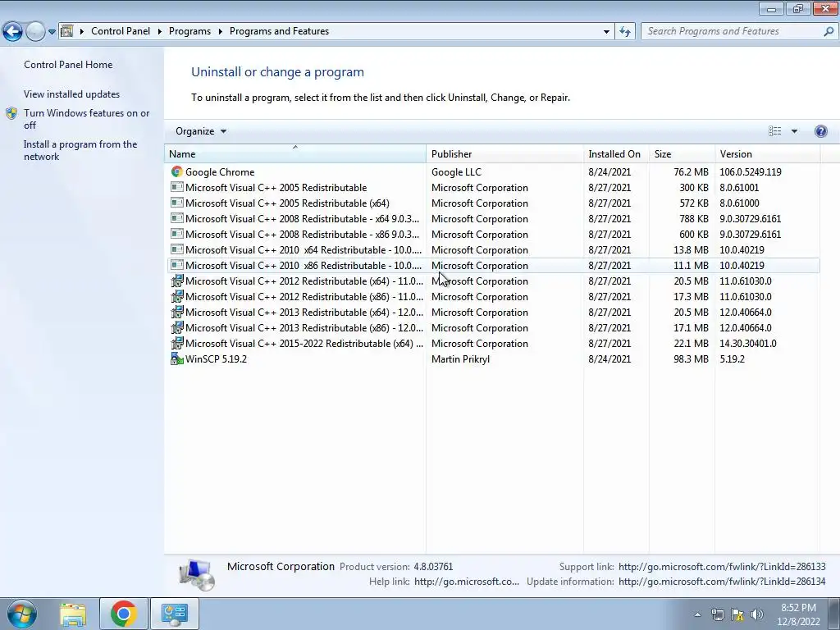
Task: Click the search magnifier icon
Action: (x=829, y=31)
